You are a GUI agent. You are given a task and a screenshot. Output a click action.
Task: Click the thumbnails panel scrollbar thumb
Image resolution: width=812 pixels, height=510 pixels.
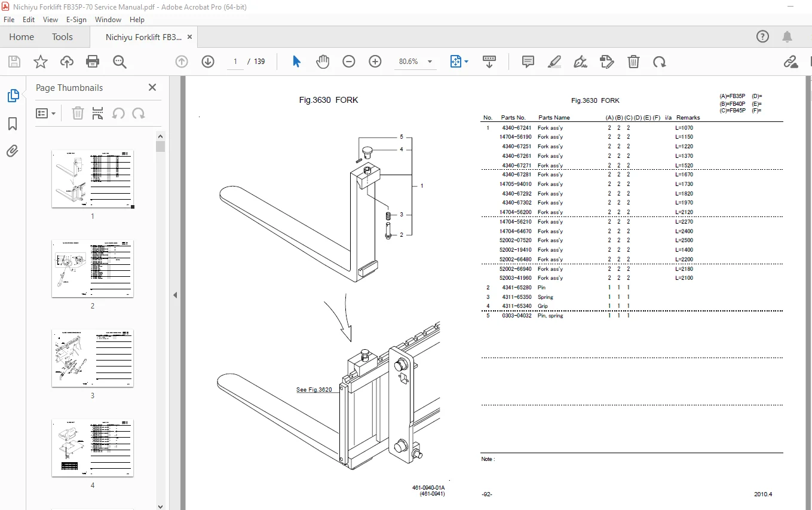click(160, 146)
